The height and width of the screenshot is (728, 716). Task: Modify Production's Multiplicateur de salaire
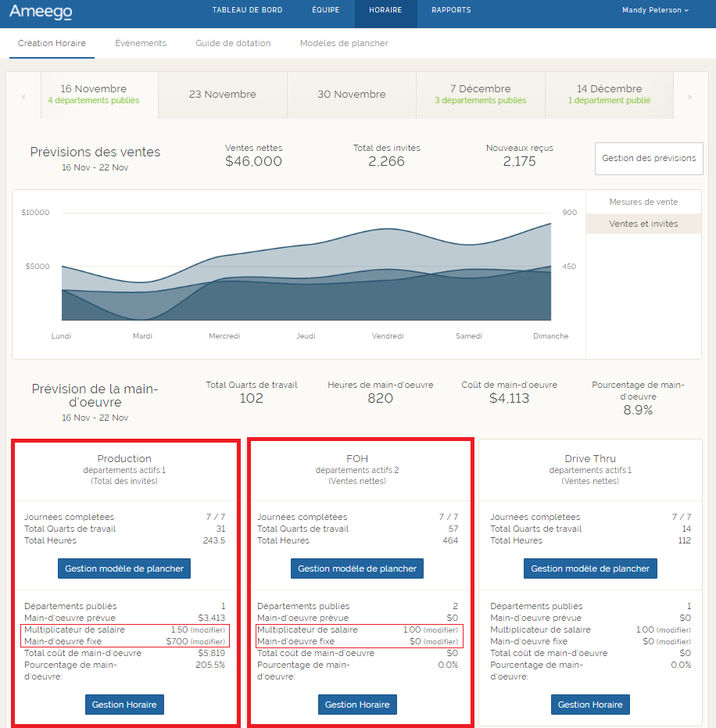208,630
